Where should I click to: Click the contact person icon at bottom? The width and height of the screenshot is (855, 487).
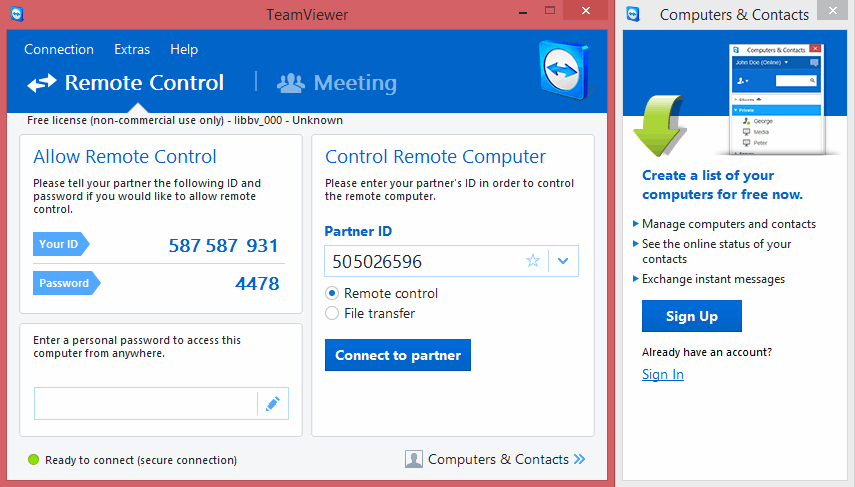point(414,459)
